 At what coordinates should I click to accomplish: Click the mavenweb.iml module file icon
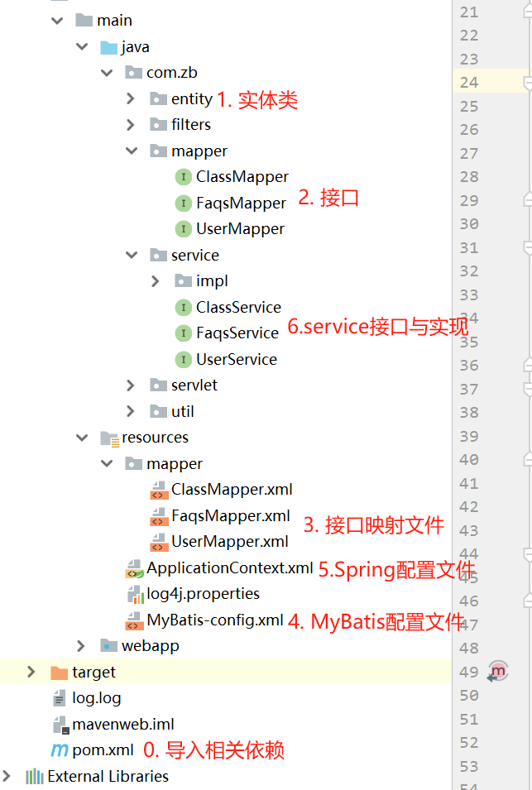click(x=60, y=725)
